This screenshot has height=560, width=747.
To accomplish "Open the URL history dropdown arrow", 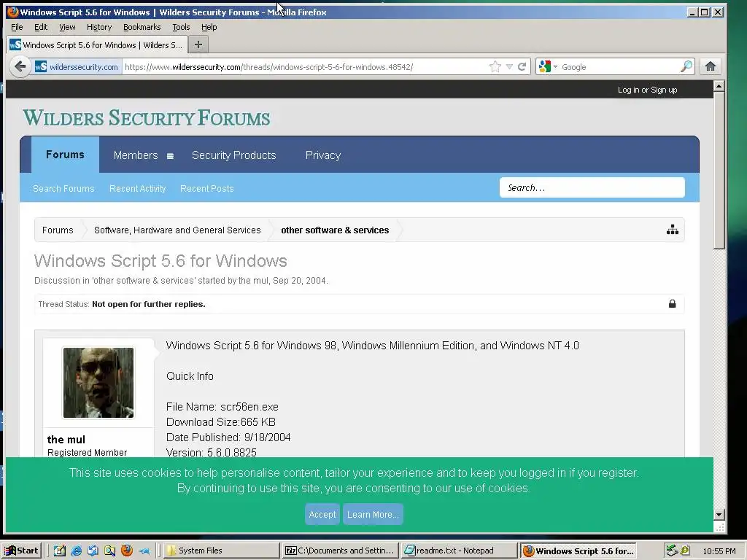I will 509,66.
